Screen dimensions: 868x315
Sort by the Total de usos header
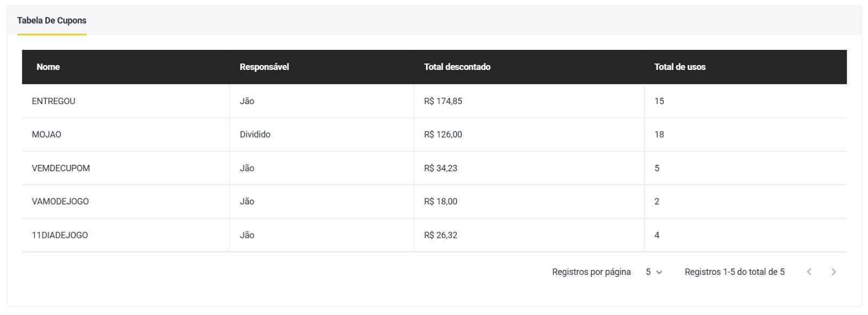point(680,67)
